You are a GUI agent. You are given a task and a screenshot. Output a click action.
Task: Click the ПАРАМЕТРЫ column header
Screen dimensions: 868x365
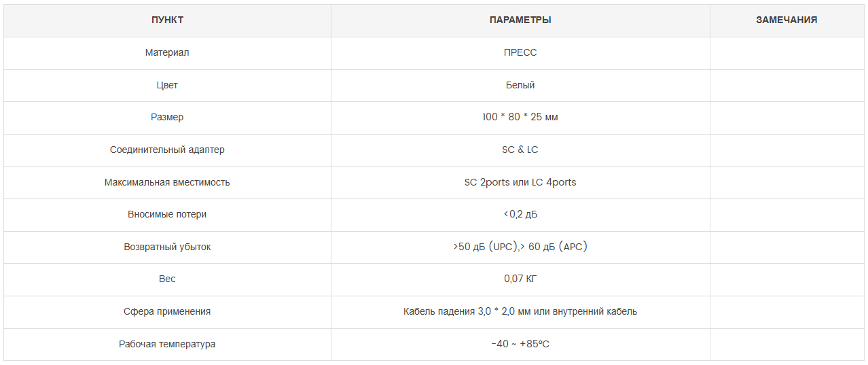pos(520,20)
